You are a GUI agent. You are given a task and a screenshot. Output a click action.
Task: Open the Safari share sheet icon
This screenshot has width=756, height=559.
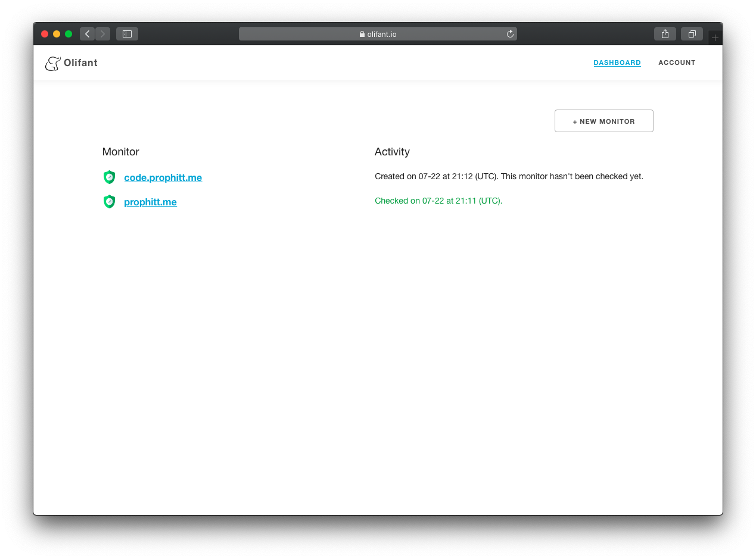point(665,34)
